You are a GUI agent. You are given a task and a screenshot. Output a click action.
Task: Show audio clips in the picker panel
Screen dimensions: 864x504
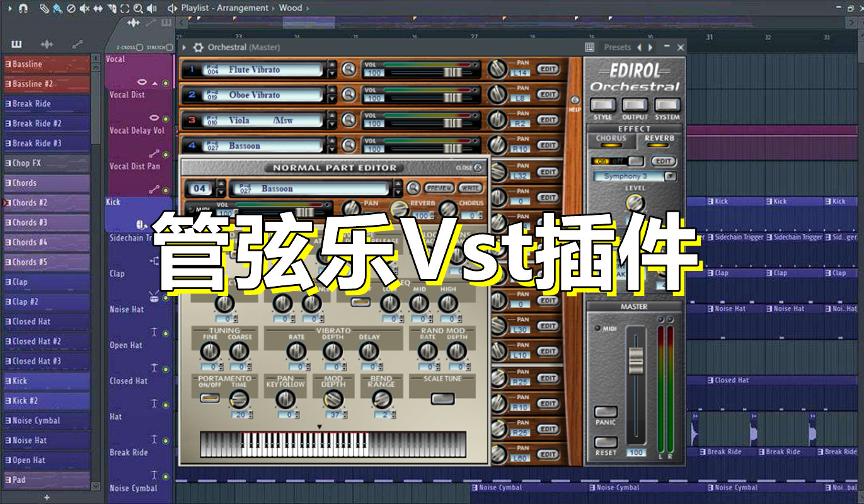[x=47, y=44]
